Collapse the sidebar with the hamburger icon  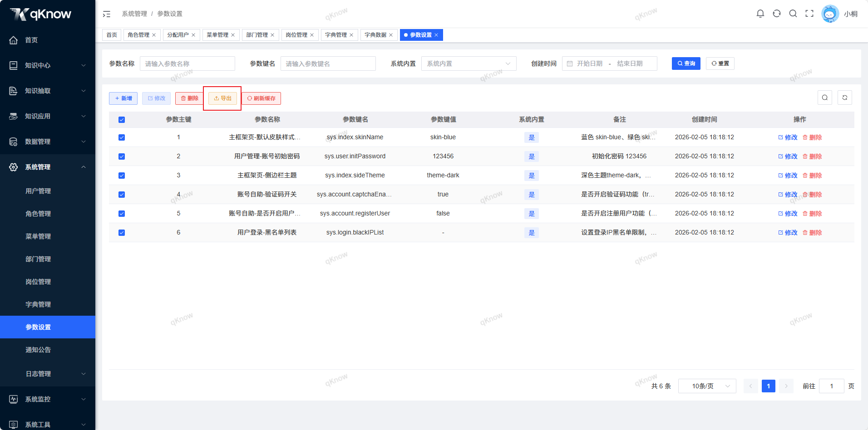pos(107,14)
